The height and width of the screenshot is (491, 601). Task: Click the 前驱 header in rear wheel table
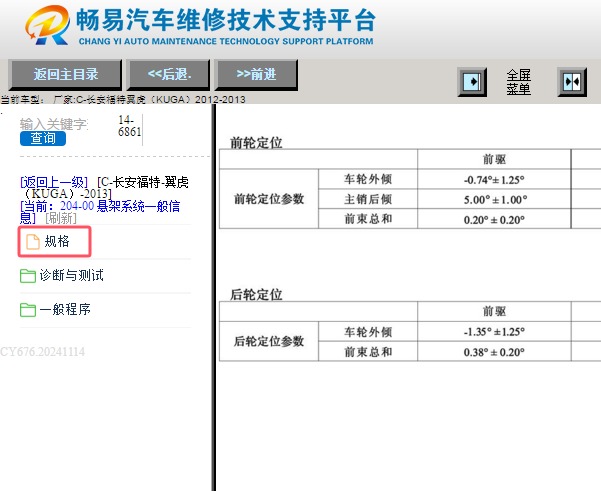[x=494, y=311]
